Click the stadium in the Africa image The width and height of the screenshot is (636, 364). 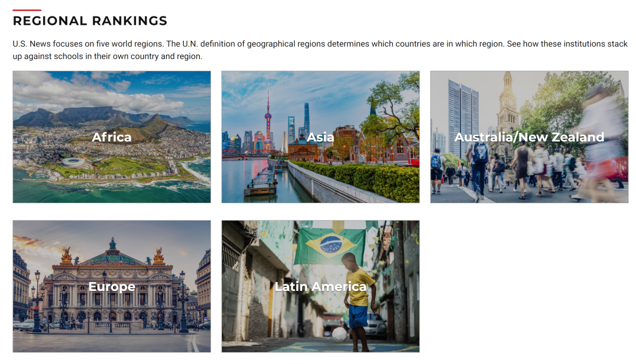pyautogui.click(x=74, y=163)
